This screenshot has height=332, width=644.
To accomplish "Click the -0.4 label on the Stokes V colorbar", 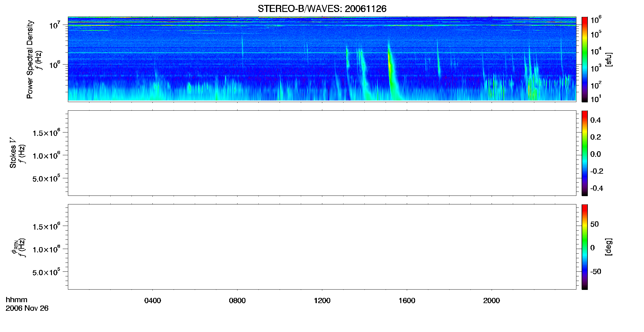I will coord(597,188).
